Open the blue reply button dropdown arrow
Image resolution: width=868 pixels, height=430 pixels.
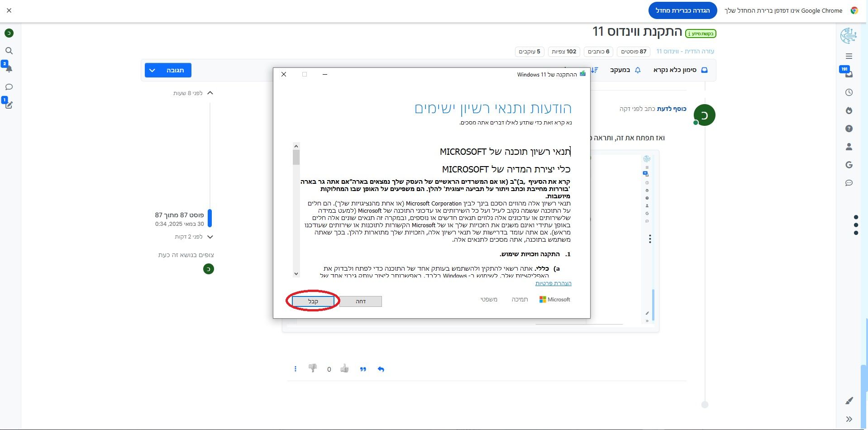tap(153, 70)
